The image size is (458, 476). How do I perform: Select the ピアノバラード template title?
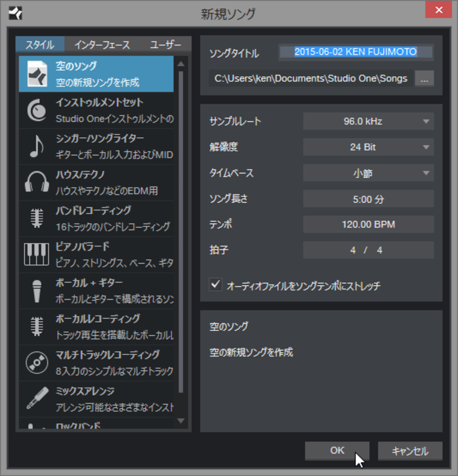coord(82,247)
